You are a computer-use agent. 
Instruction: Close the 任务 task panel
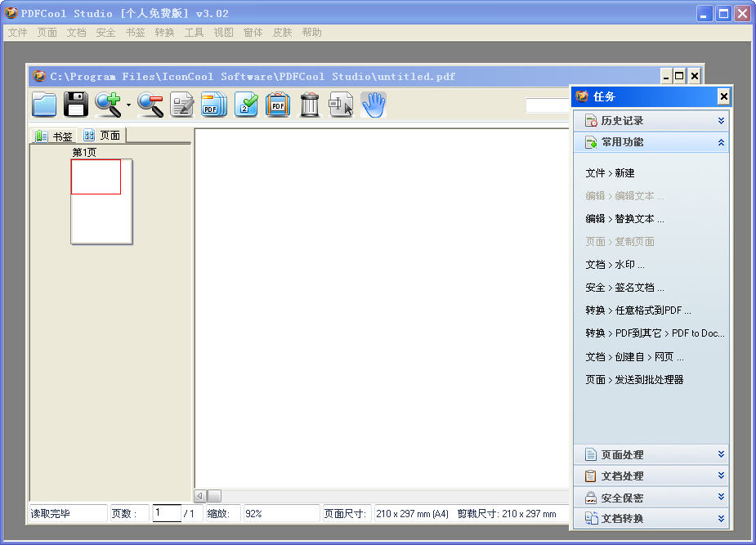tap(723, 97)
